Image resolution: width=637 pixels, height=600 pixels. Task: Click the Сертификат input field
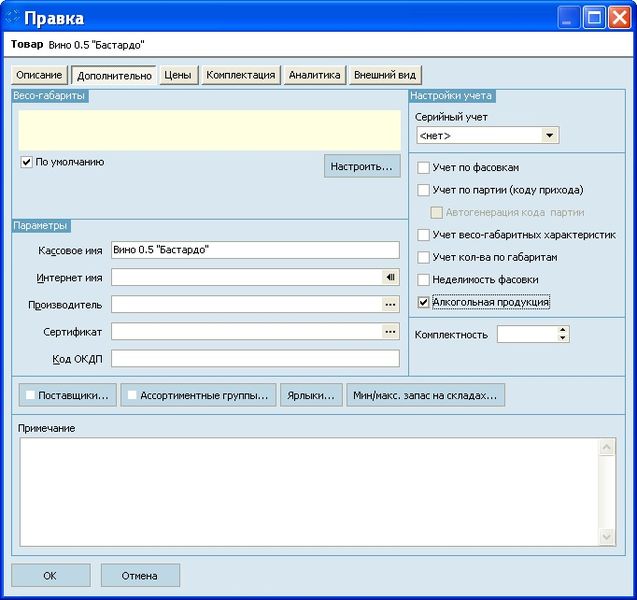tap(246, 331)
